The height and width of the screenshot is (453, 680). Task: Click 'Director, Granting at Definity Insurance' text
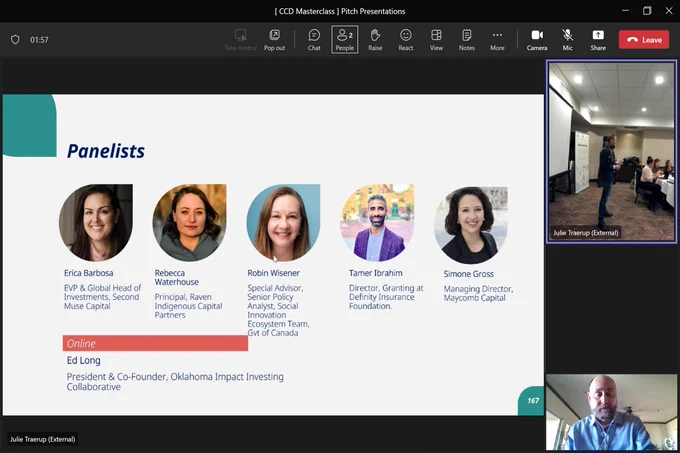click(386, 293)
